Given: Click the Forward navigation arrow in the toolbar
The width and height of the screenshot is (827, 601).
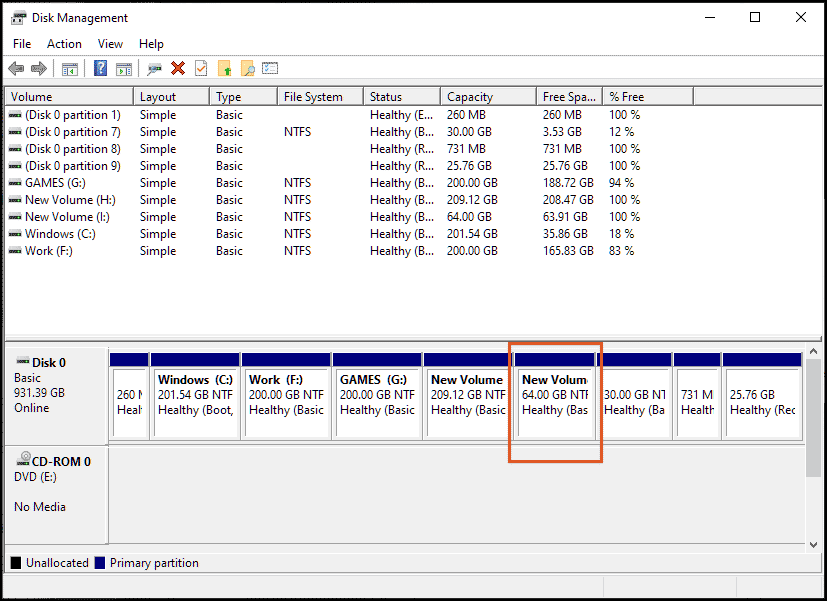Looking at the screenshot, I should click(37, 68).
